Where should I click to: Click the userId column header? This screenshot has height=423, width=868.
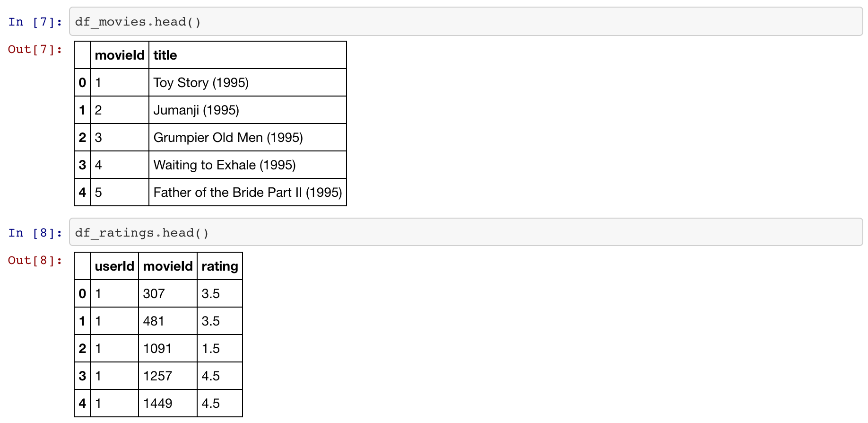114,266
